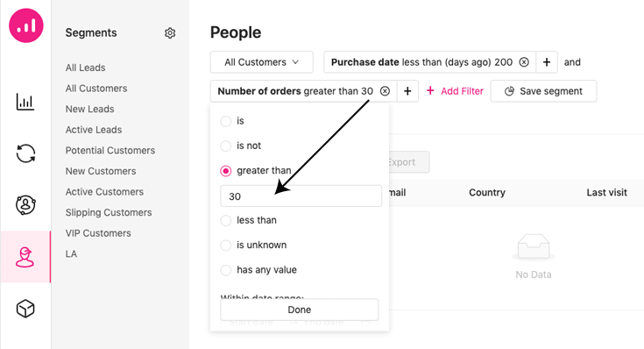The height and width of the screenshot is (349, 644).
Task: Click the People page title
Action: [x=236, y=32]
